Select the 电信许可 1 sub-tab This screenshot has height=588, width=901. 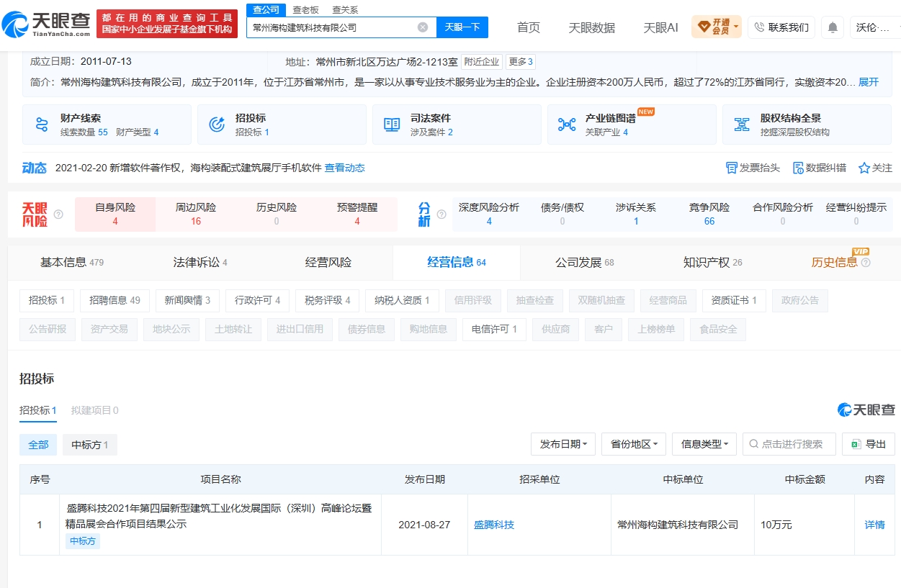pos(494,329)
